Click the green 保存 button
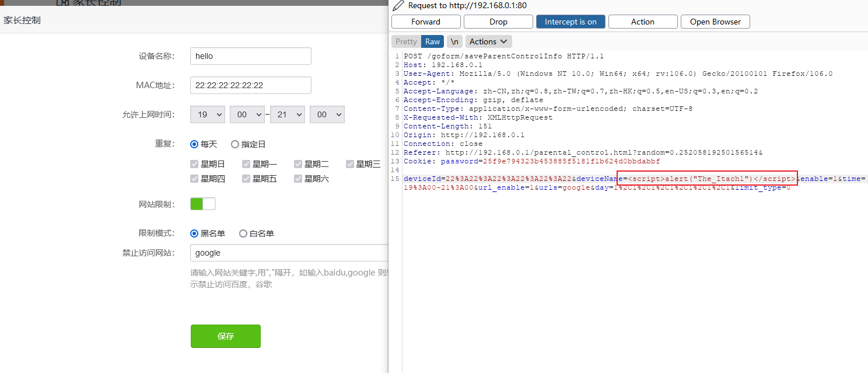868x373 pixels. 226,336
